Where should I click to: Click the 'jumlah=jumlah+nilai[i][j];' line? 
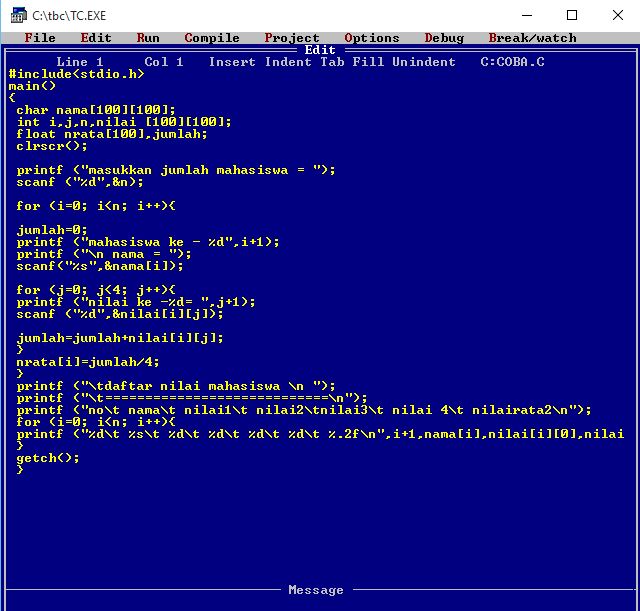[120, 338]
